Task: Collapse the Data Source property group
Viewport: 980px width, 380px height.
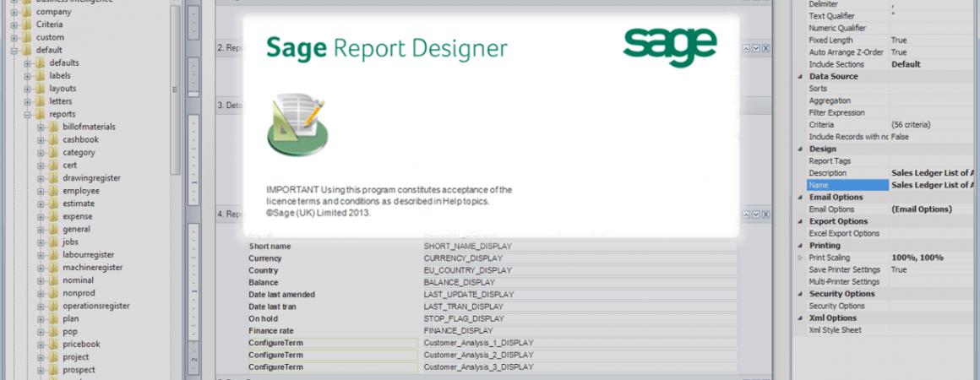Action: [800, 76]
